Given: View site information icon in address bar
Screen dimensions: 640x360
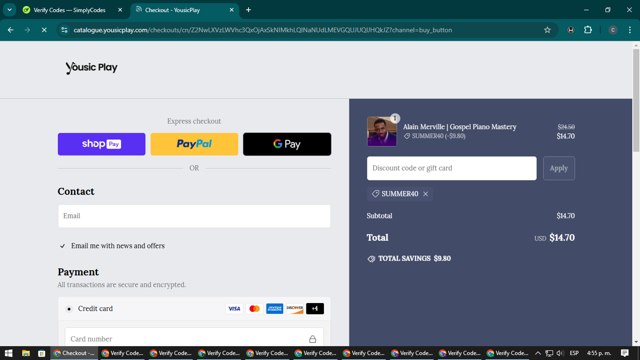Looking at the screenshot, I should click(x=64, y=30).
